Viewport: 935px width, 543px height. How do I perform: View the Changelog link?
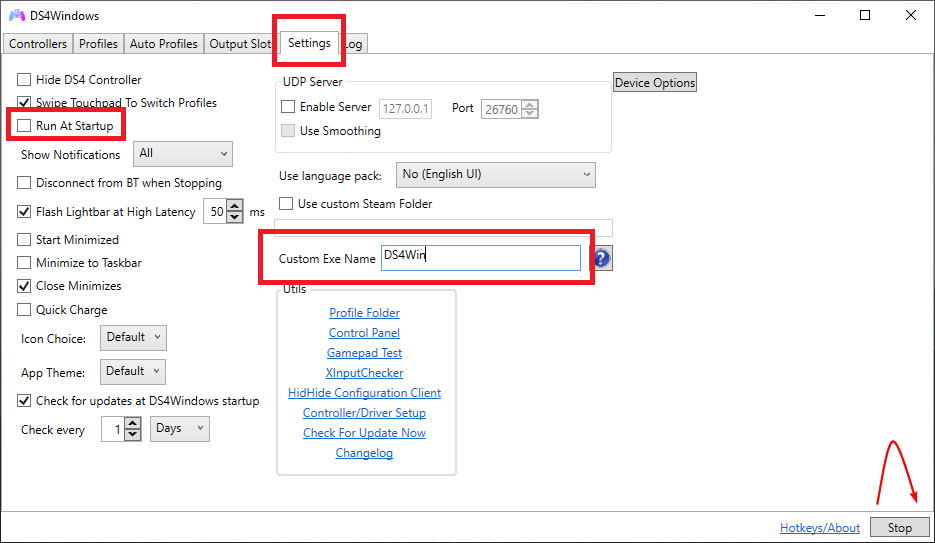tap(364, 453)
